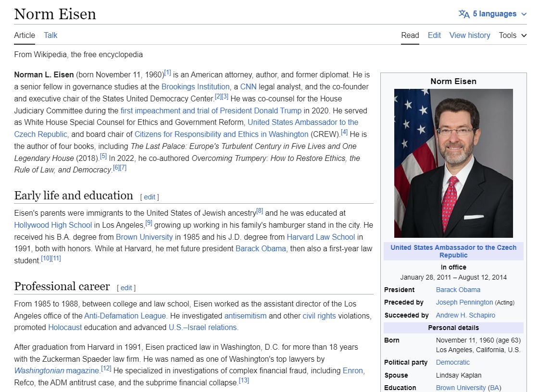The width and height of the screenshot is (539, 392).
Task: Open Barack Obama link in infobox
Action: coord(458,290)
